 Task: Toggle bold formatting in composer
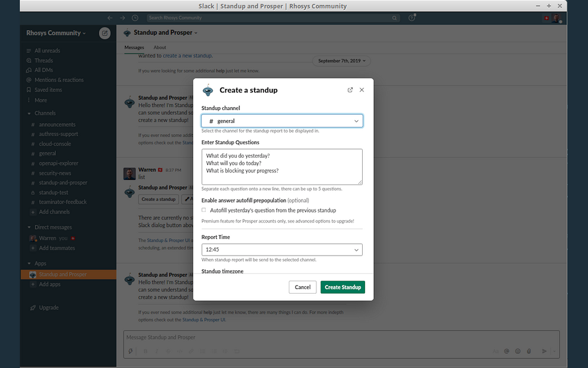(145, 352)
